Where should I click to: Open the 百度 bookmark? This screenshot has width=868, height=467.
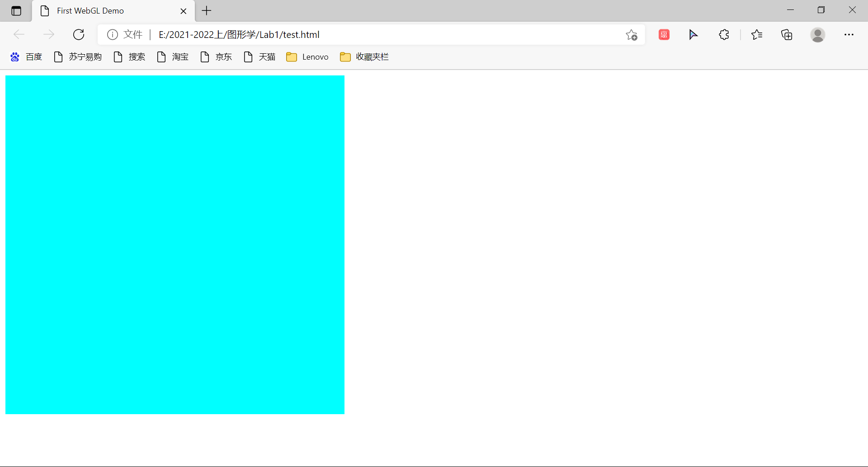tap(26, 57)
